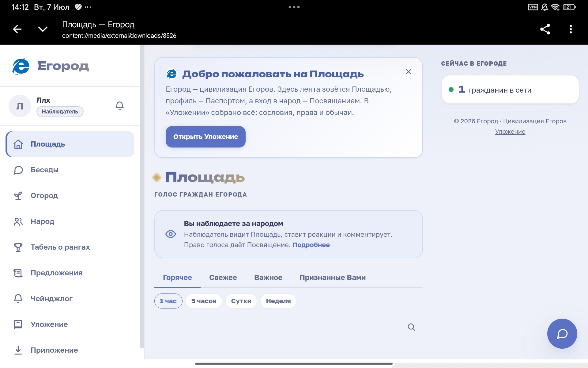Select the Неделя time filter
This screenshot has height=368, width=588.
[278, 301]
